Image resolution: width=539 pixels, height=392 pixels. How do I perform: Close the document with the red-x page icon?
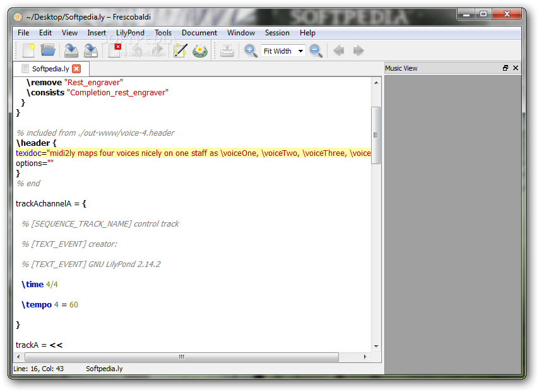coord(114,50)
